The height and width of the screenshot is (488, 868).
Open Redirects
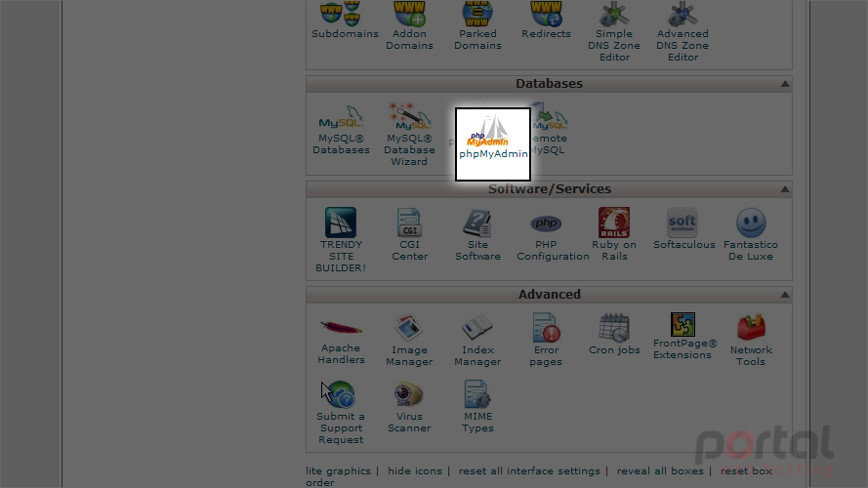coord(546,20)
